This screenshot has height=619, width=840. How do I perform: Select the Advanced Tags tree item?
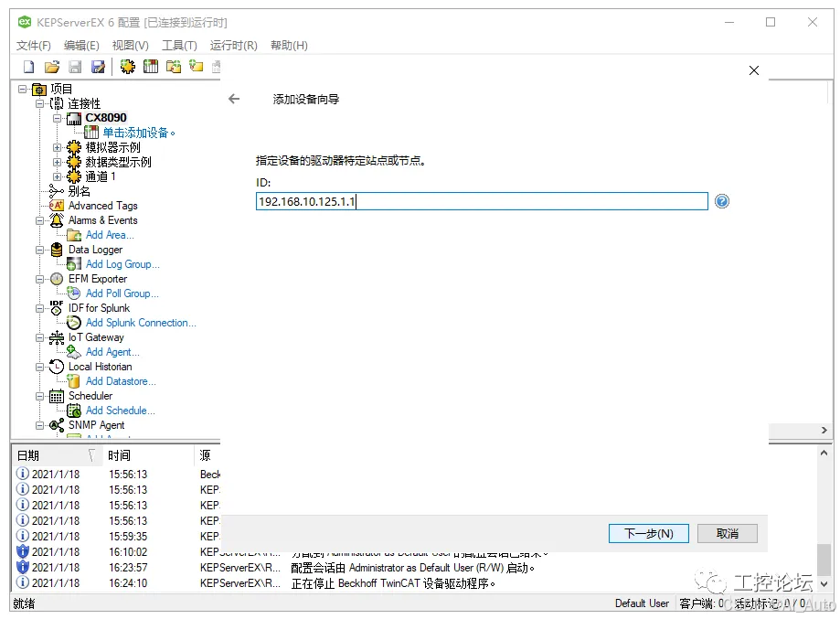point(103,206)
